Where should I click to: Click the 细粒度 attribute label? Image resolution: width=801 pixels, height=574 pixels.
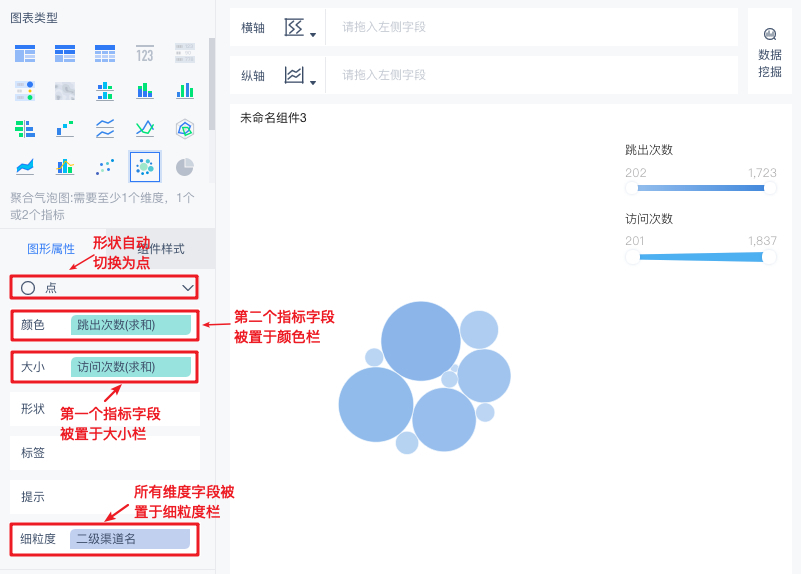[38, 539]
